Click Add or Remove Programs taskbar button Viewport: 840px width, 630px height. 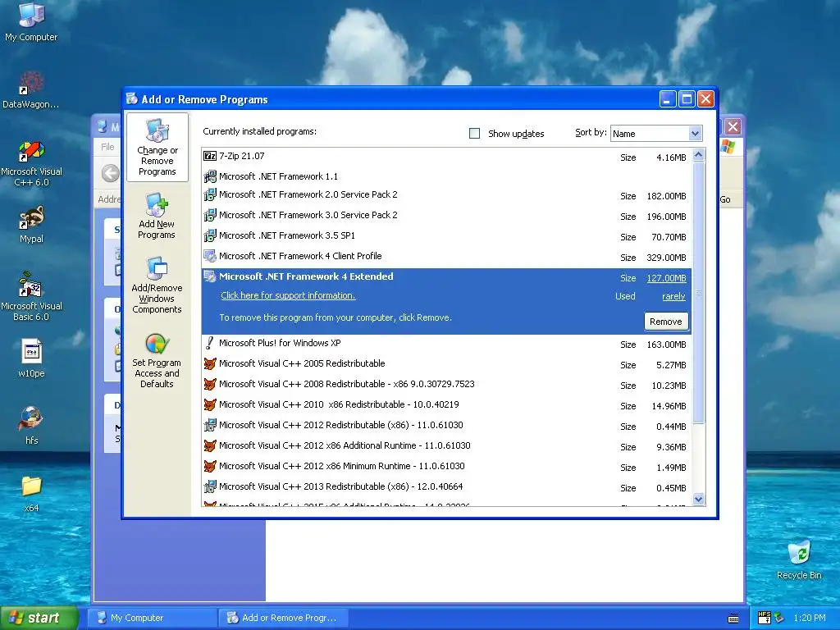[x=284, y=618]
